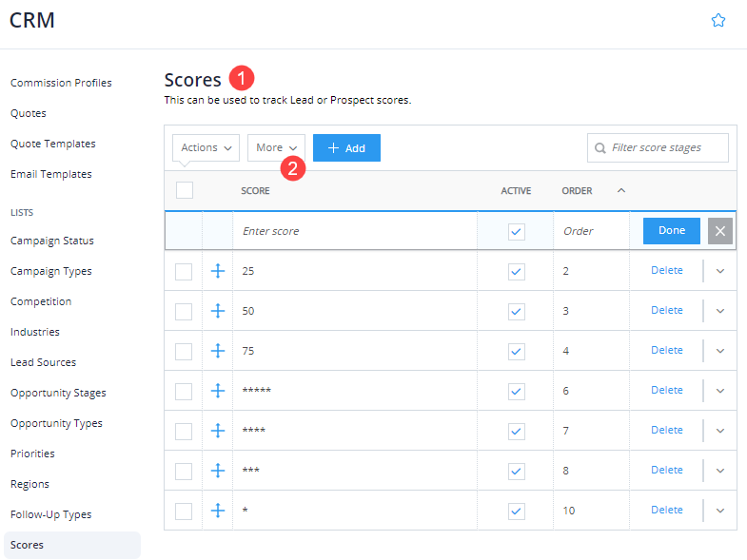The width and height of the screenshot is (747, 560).
Task: Toggle Active checkbox for order 7 row
Action: 517,432
